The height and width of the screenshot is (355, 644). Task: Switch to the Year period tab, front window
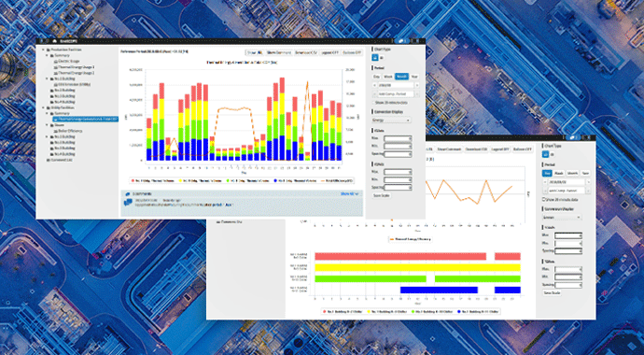click(414, 77)
